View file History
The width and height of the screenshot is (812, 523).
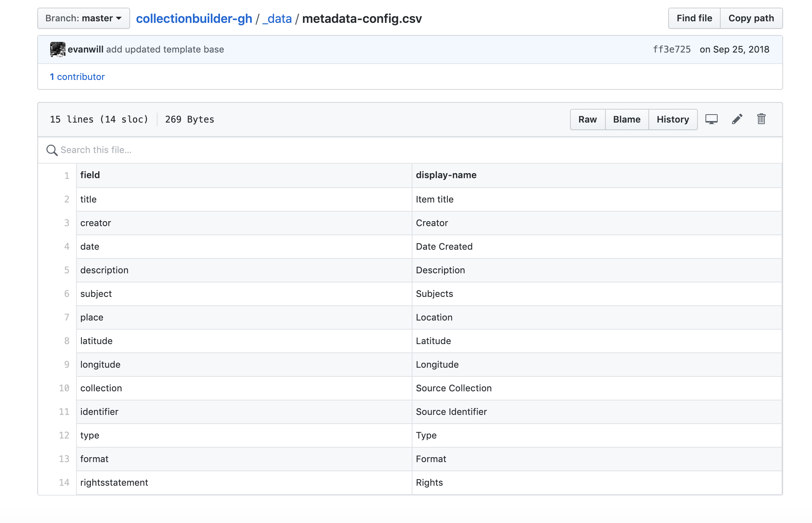(672, 120)
